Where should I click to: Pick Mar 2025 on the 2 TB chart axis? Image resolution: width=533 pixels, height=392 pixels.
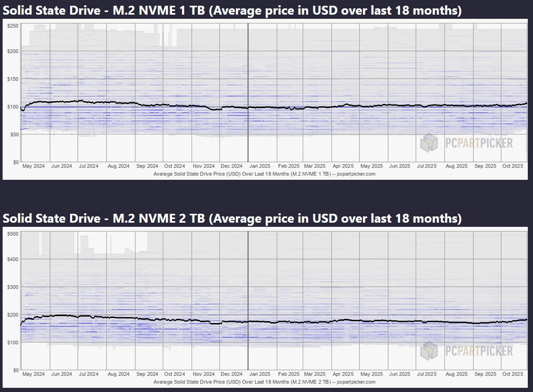tap(315, 374)
